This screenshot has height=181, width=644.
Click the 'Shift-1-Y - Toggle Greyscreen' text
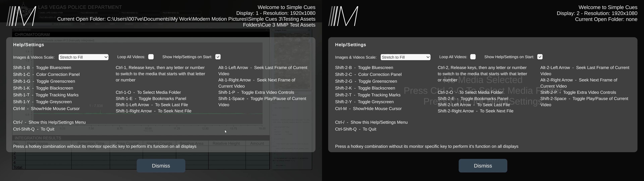(42, 102)
